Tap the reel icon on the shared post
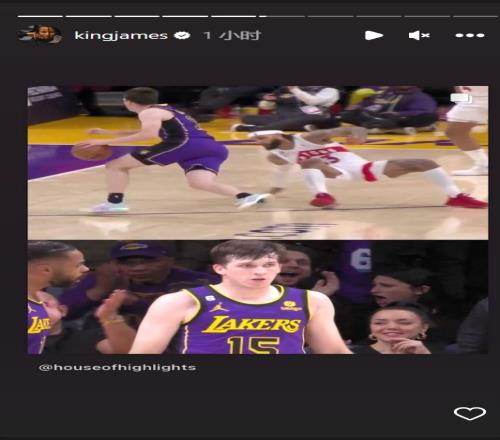The image size is (500, 440). 461,98
